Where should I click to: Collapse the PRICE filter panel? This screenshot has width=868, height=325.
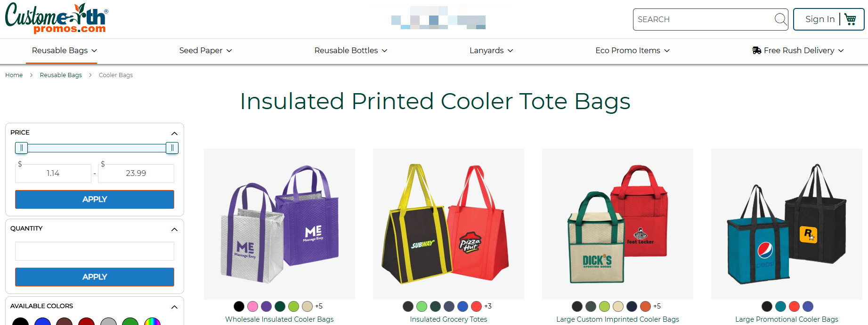(174, 133)
